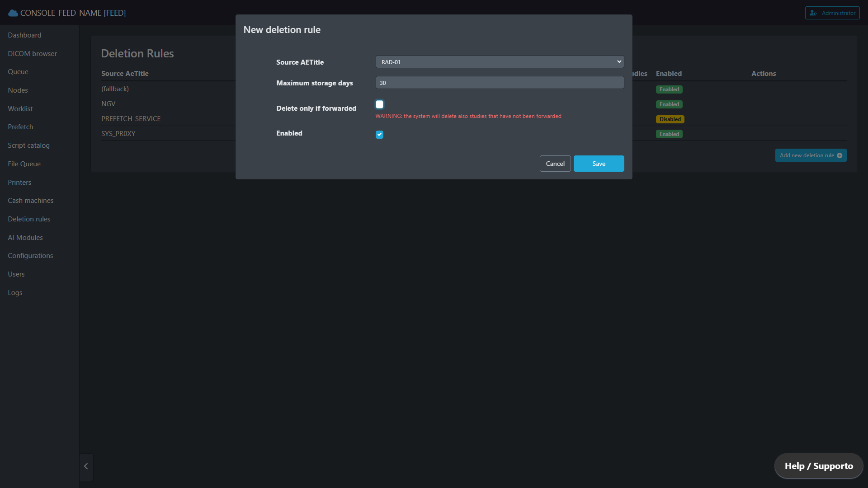Collapse sidebar with left chevron arrow
868x488 pixels.
tap(86, 466)
